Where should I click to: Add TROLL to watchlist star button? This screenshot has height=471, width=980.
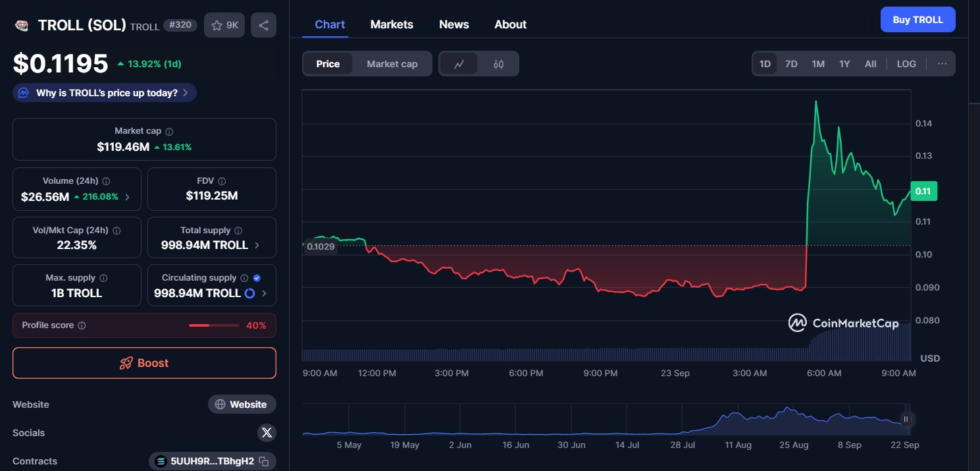(x=224, y=25)
